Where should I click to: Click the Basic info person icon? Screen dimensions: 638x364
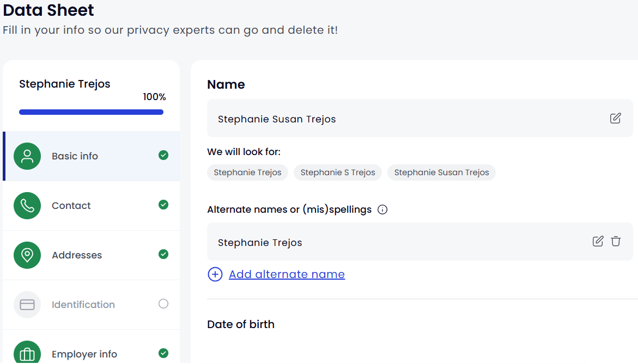(x=27, y=156)
